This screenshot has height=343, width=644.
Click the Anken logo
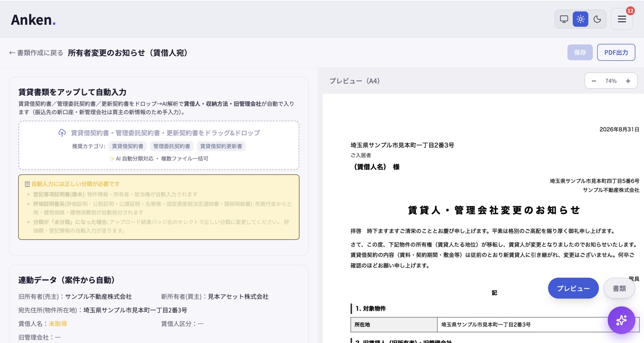pos(33,19)
